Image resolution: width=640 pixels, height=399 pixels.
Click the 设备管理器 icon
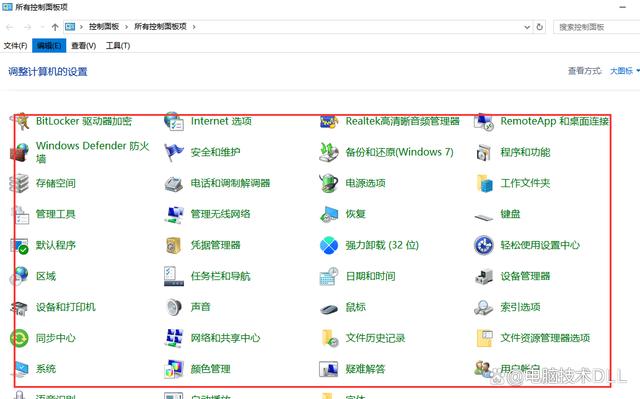click(x=484, y=276)
